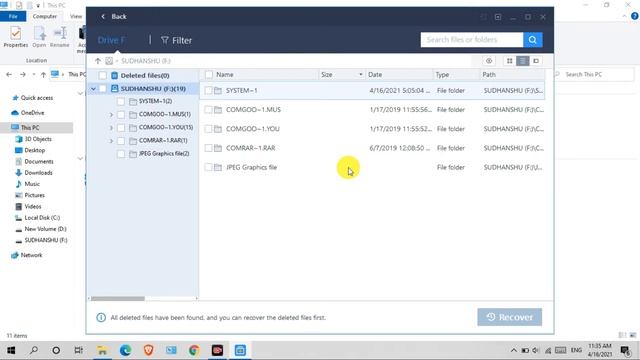This screenshot has width=640, height=360.
Task: Check the COMRAR~1.RAR(1) tree checkbox
Action: pos(121,141)
